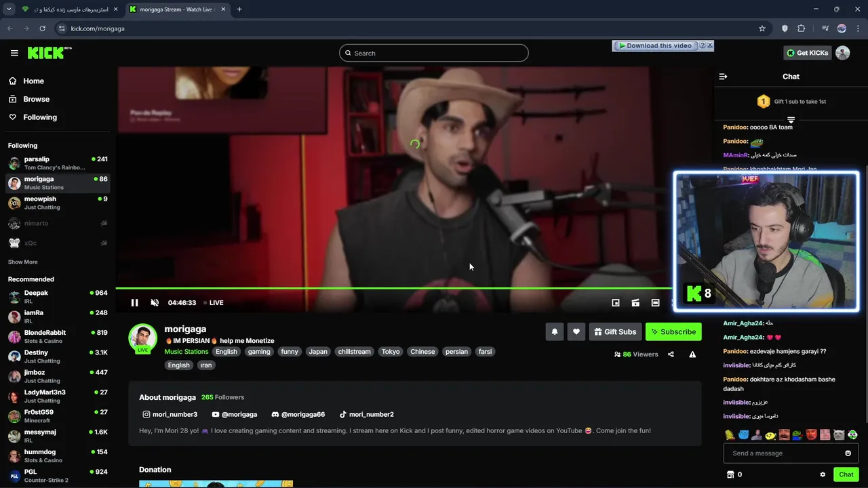868x488 pixels.
Task: Click the Search box
Action: (434, 53)
